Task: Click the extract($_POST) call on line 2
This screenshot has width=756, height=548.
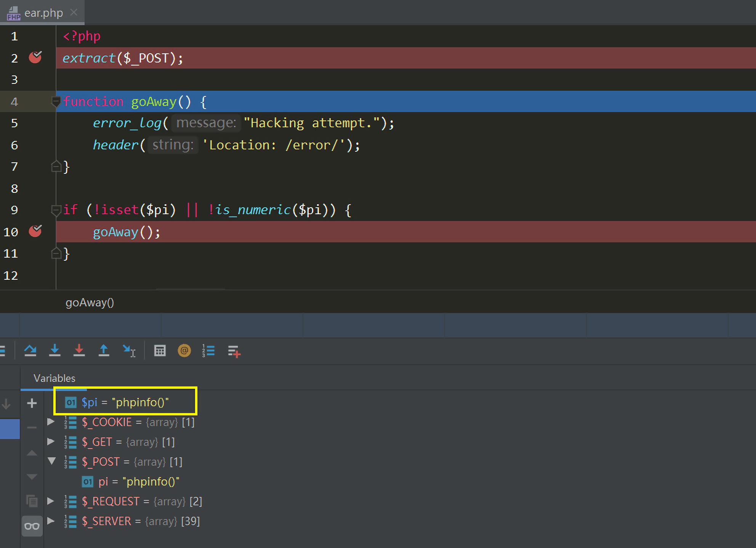Action: tap(123, 58)
